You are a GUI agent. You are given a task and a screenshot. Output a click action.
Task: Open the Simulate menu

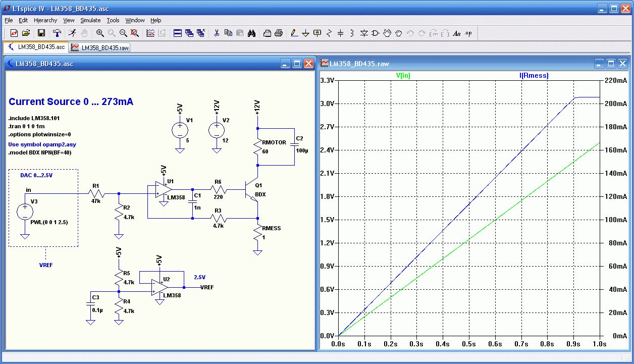click(x=90, y=20)
